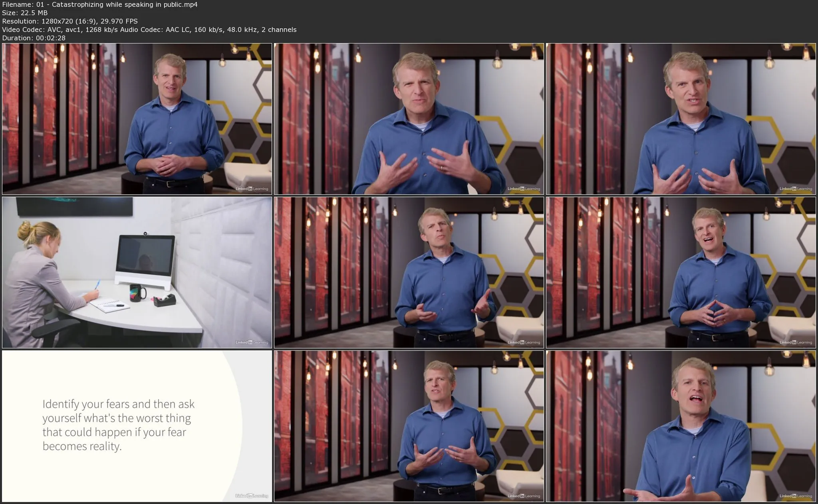This screenshot has height=504, width=818.
Task: Open the 'Identify your fears' slide thumbnail
Action: pyautogui.click(x=137, y=426)
